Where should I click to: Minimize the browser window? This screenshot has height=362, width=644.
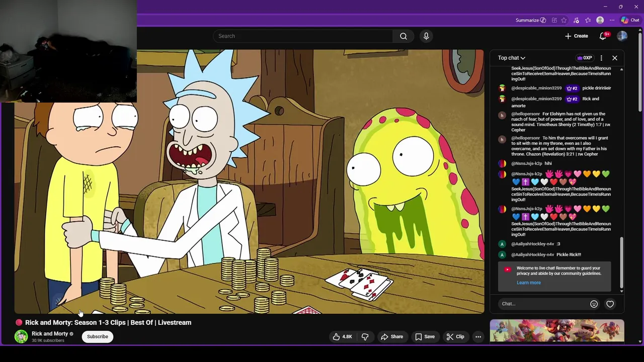(x=605, y=7)
